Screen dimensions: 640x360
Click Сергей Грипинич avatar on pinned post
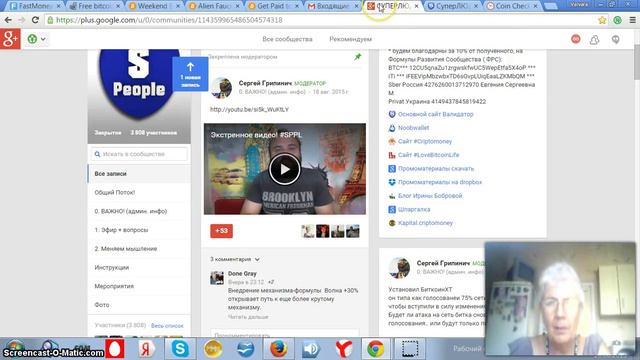221,88
